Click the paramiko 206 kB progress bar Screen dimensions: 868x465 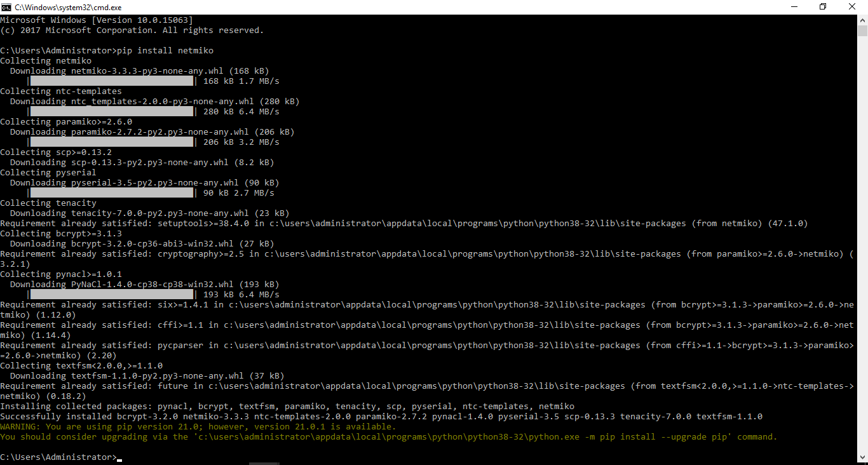pyautogui.click(x=112, y=142)
